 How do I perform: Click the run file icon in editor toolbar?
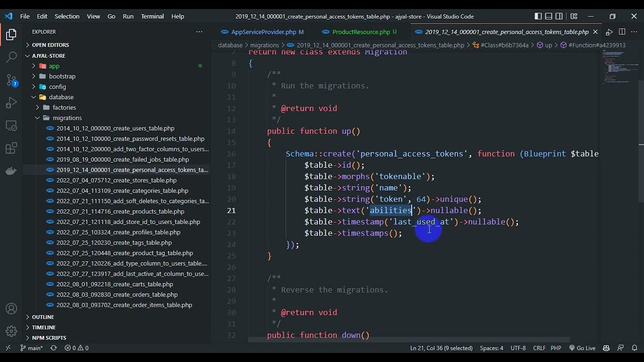coord(609,32)
